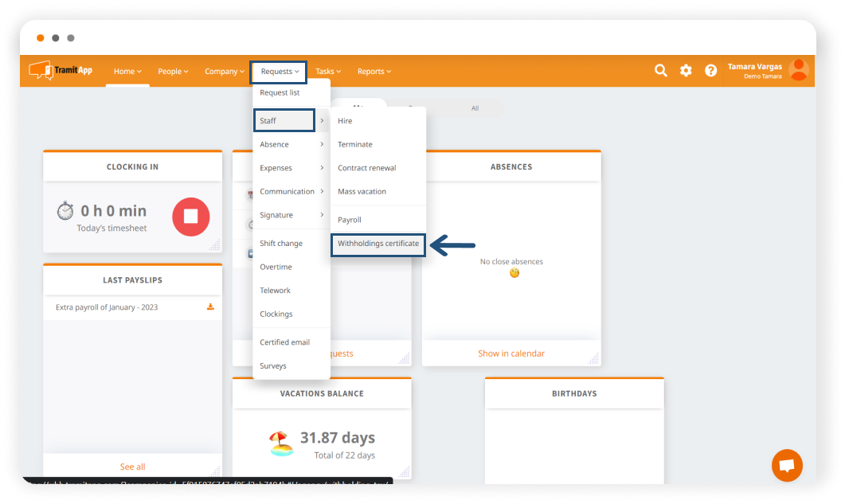
Task: Click the TramitApp logo
Action: coord(61,71)
